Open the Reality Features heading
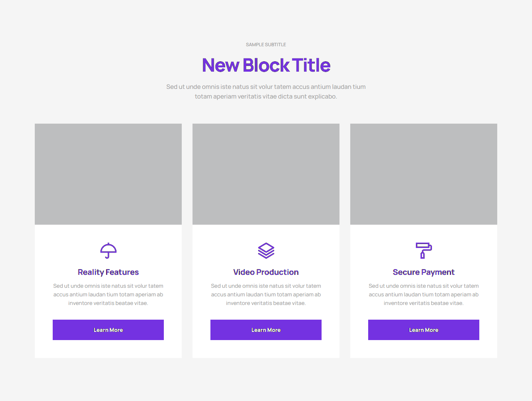532x401 pixels. pyautogui.click(x=108, y=272)
